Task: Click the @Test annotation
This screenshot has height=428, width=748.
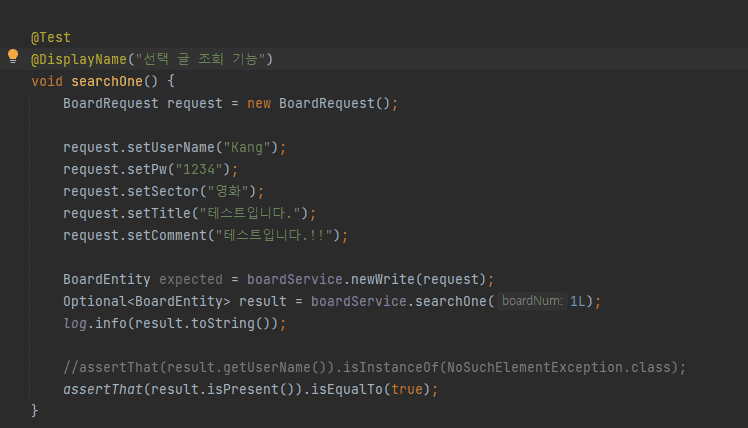Action: [x=51, y=37]
